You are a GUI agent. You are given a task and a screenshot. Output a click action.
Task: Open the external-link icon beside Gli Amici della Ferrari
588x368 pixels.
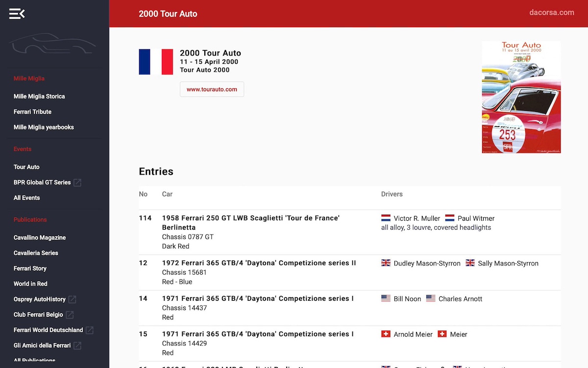(x=77, y=345)
